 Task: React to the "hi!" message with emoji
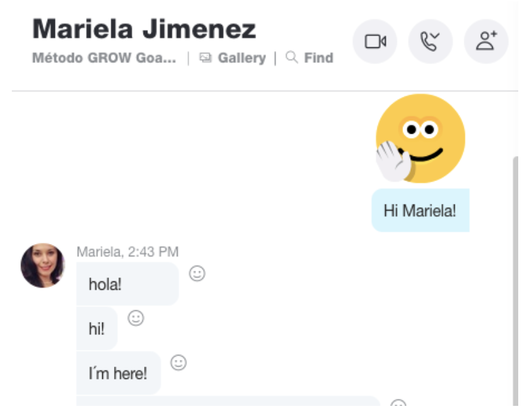[x=136, y=318]
